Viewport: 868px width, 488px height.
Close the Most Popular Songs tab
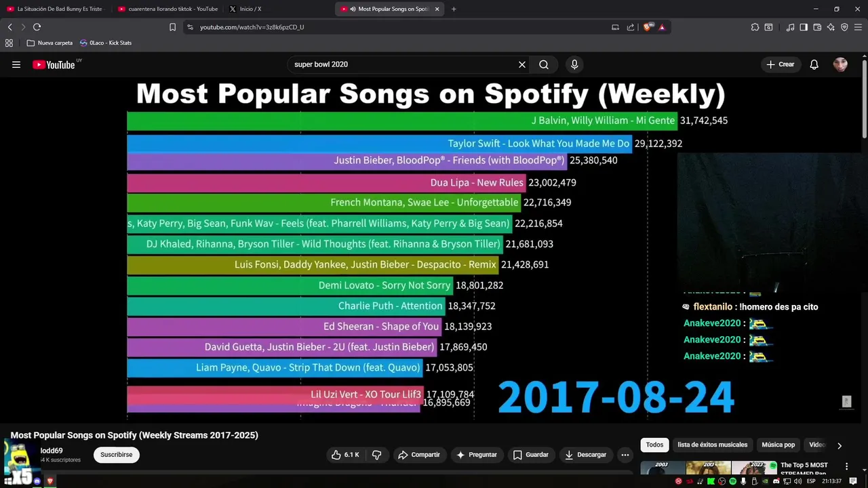point(437,9)
